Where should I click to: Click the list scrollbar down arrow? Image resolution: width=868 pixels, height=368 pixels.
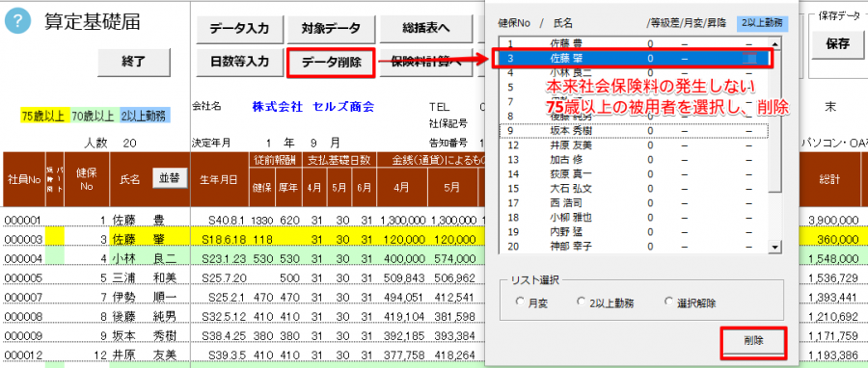(775, 249)
